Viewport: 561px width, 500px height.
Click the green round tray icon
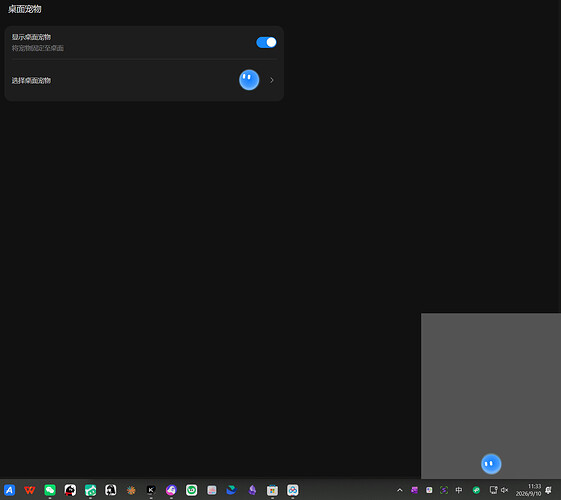pos(476,490)
